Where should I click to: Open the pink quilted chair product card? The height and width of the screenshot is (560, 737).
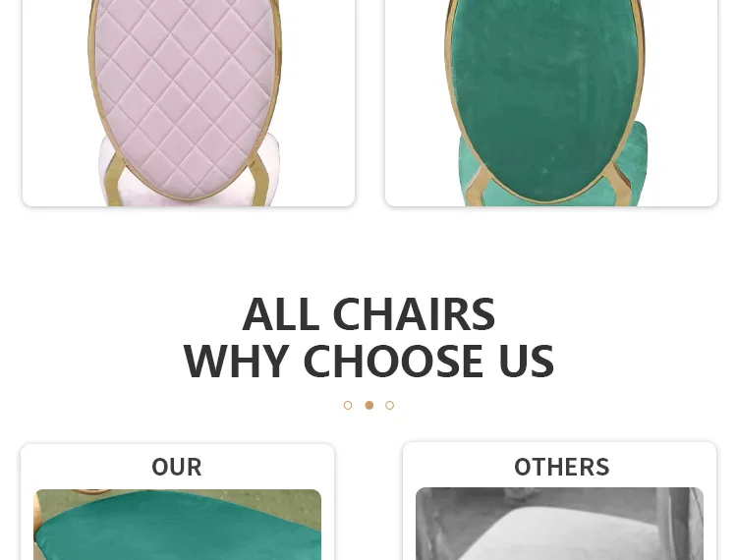(x=189, y=103)
